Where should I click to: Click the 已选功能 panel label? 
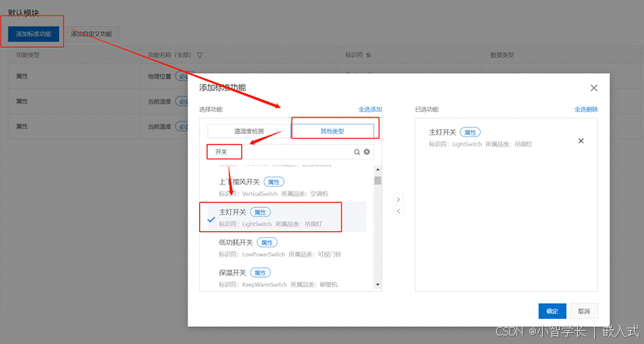pos(427,109)
